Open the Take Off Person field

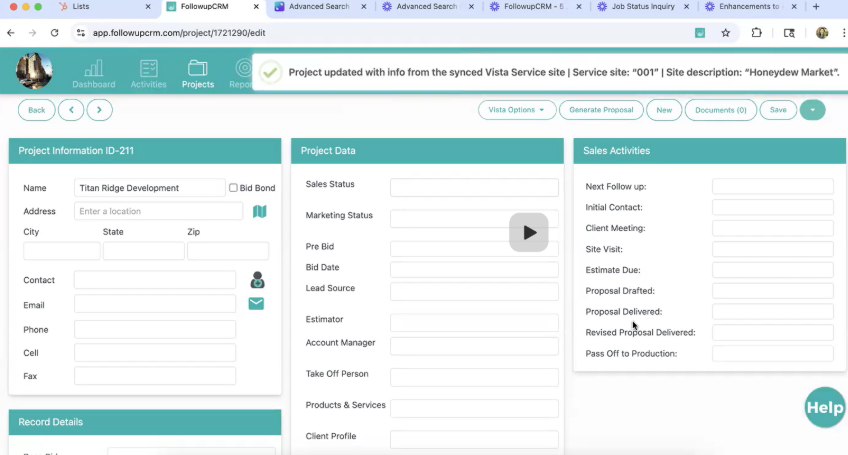click(x=474, y=377)
